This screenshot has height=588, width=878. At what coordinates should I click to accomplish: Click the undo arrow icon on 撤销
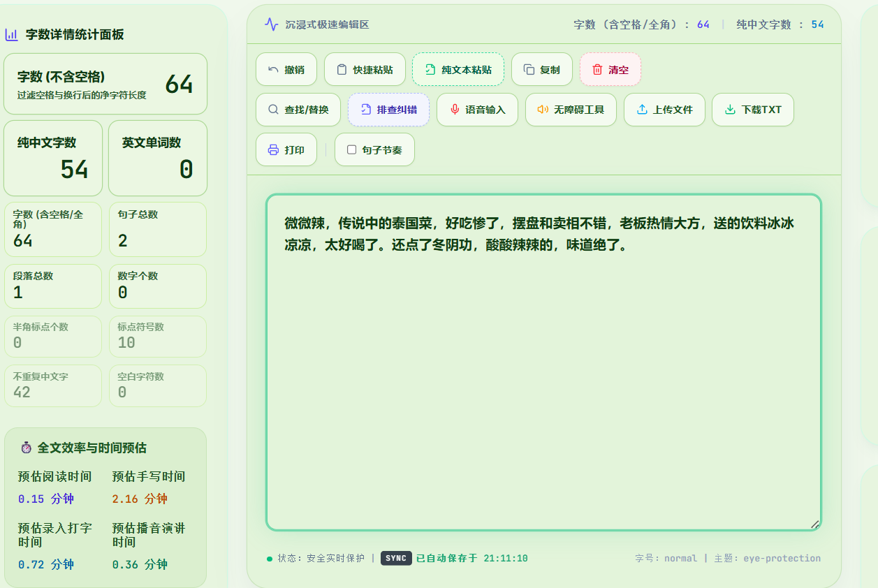pos(273,70)
